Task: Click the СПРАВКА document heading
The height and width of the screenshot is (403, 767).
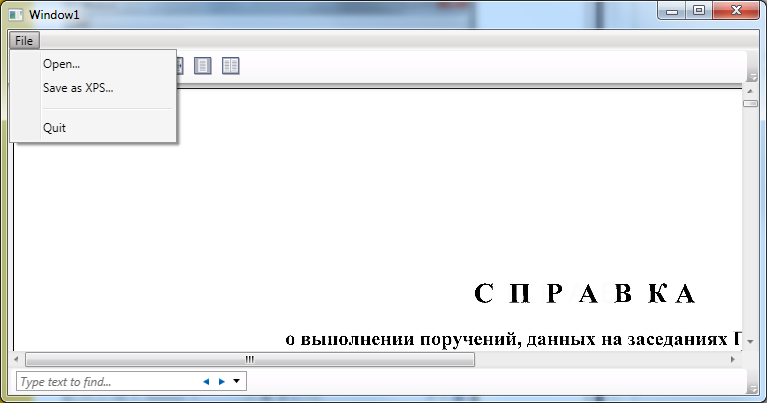Action: click(x=585, y=293)
